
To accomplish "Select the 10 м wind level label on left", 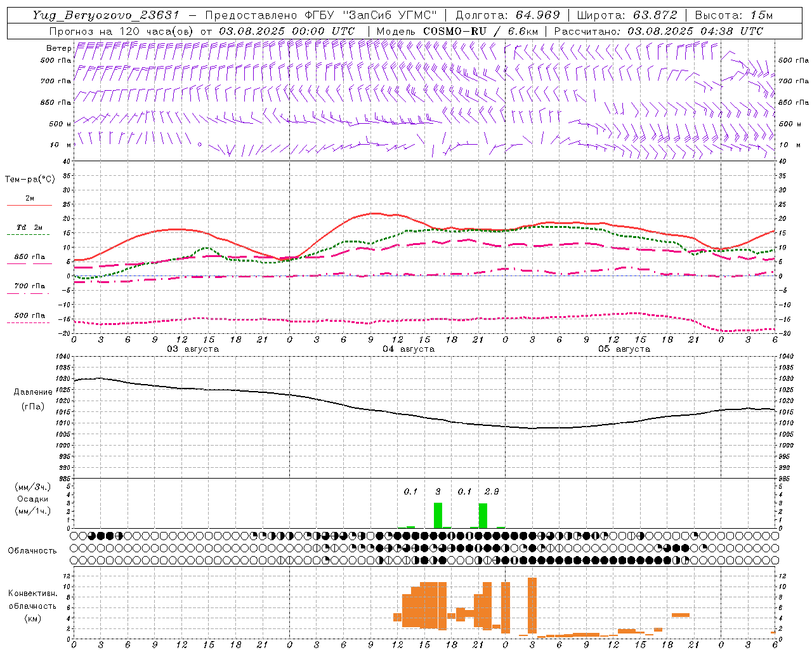I will 60,145.
